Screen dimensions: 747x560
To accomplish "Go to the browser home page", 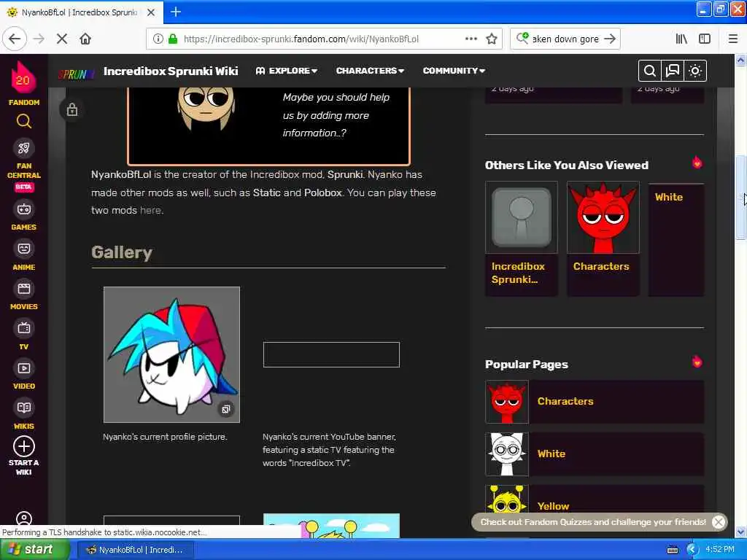I will tap(85, 39).
